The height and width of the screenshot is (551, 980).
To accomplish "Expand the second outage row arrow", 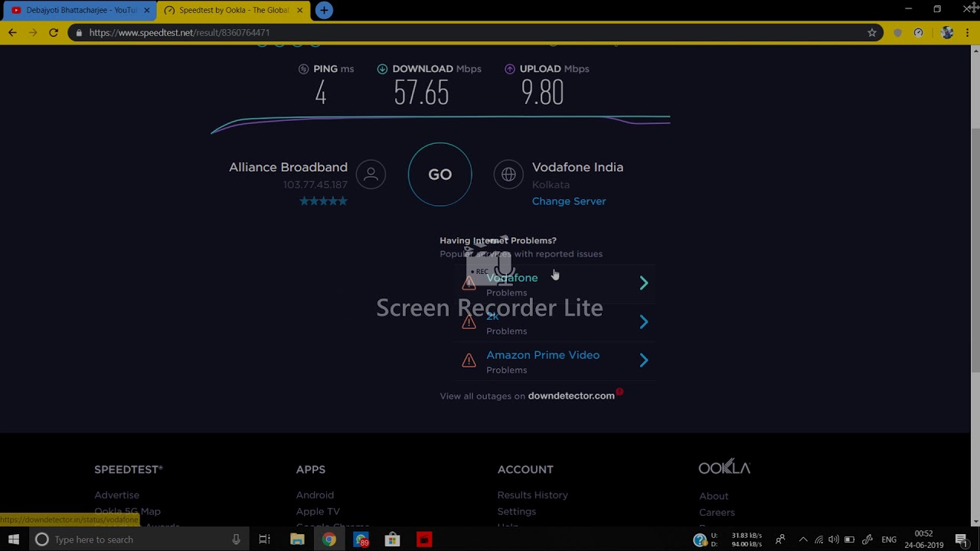I will (x=644, y=322).
